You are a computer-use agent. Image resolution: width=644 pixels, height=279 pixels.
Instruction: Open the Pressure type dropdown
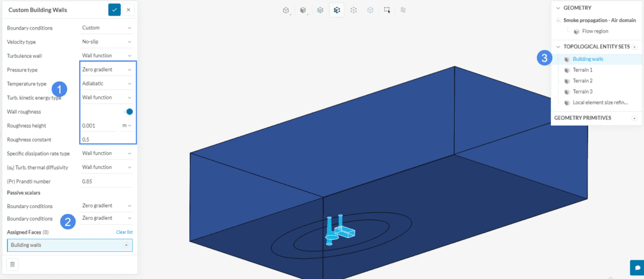(x=107, y=70)
